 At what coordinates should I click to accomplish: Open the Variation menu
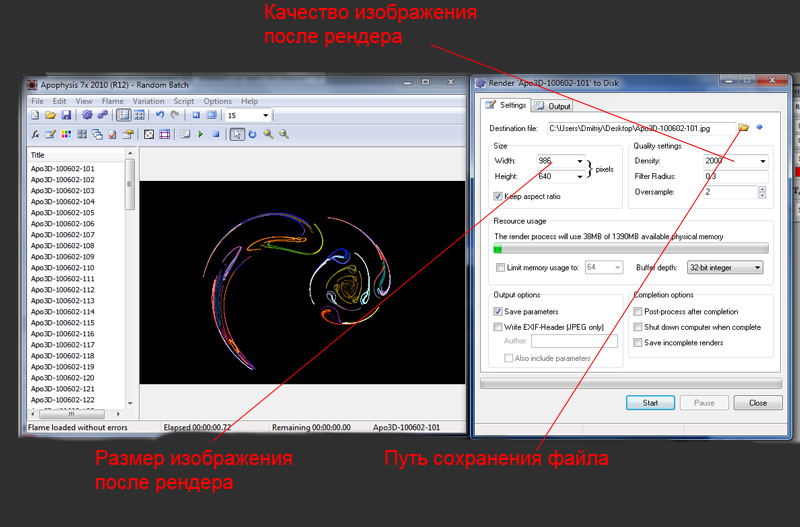point(148,101)
